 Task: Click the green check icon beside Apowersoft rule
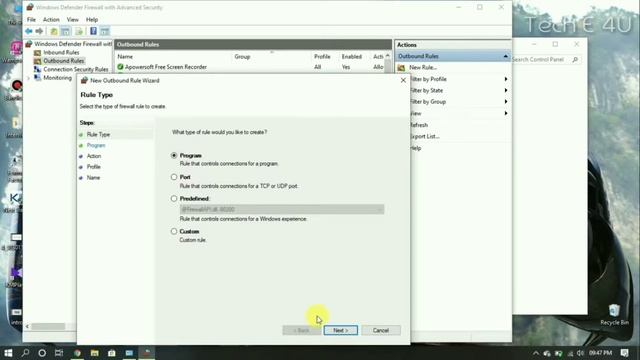(x=120, y=67)
